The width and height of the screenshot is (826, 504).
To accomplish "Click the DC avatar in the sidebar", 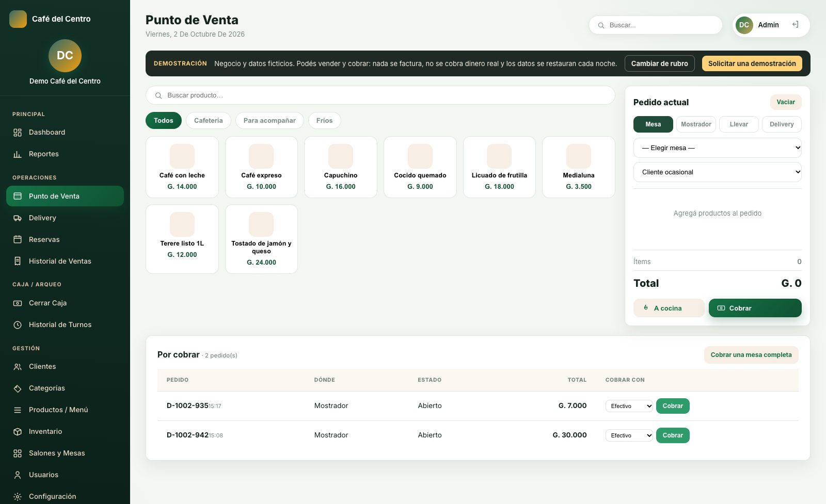I will tap(65, 56).
